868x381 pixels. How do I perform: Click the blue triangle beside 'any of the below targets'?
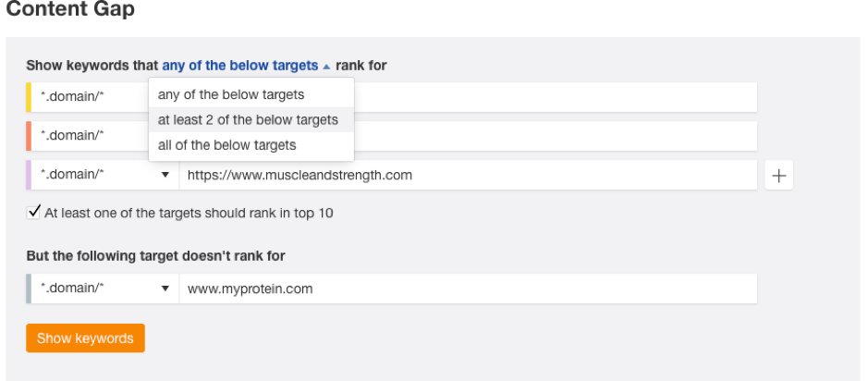[x=326, y=67]
